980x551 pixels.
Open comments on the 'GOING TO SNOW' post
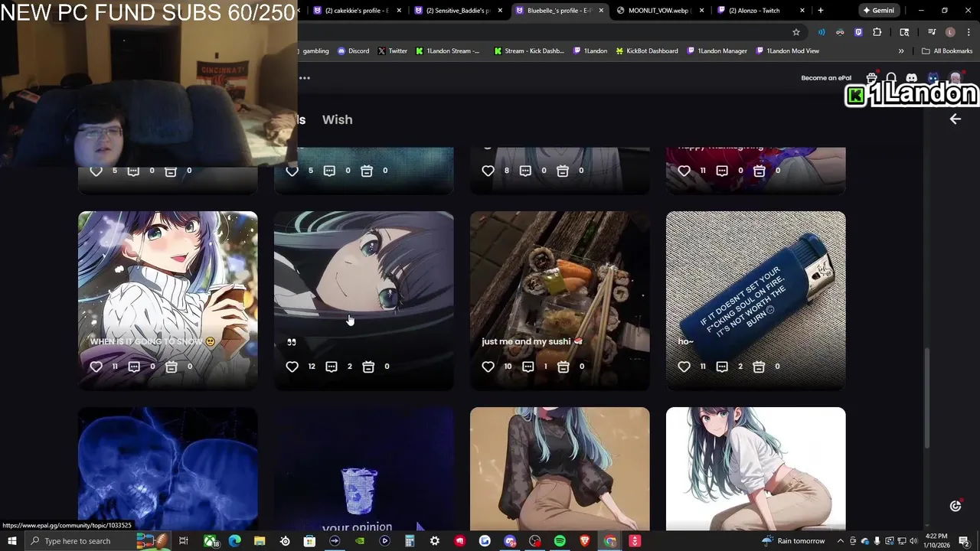point(134,367)
